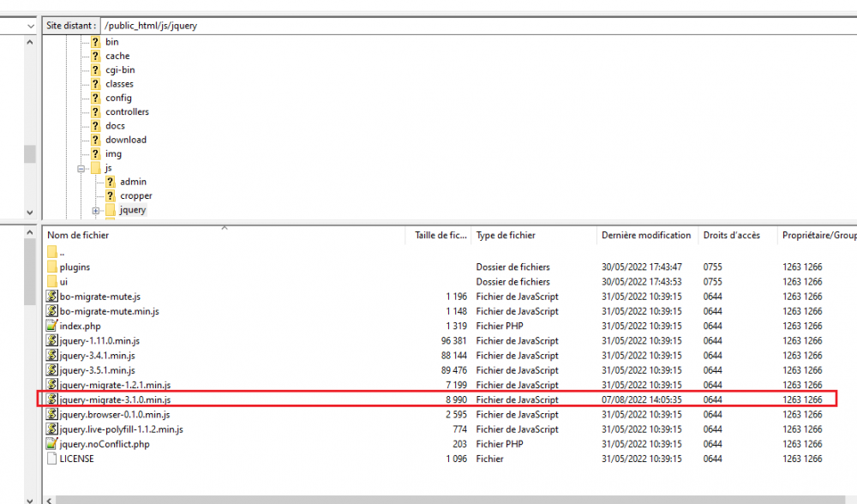The height and width of the screenshot is (504, 857).
Task: Click the size value 774
Action: [x=460, y=429]
